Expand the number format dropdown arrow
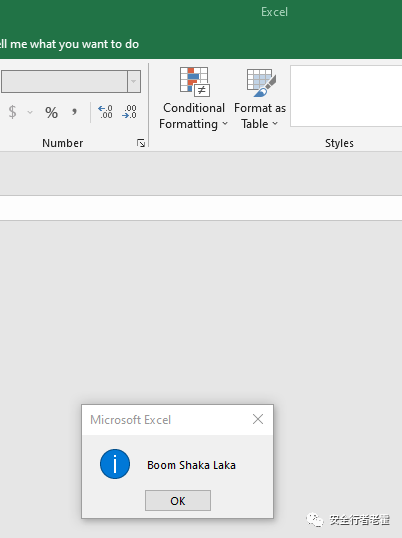Viewport: 402px width, 538px height. (134, 81)
